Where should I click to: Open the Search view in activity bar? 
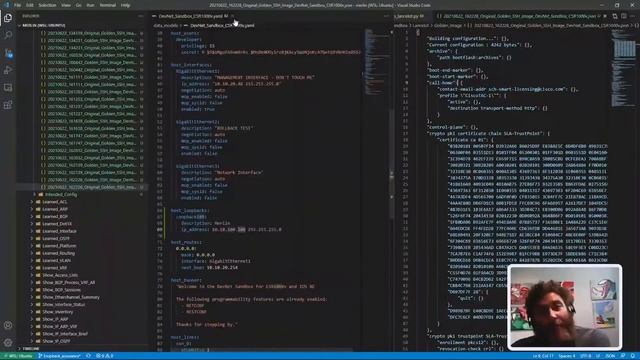(x=8, y=35)
